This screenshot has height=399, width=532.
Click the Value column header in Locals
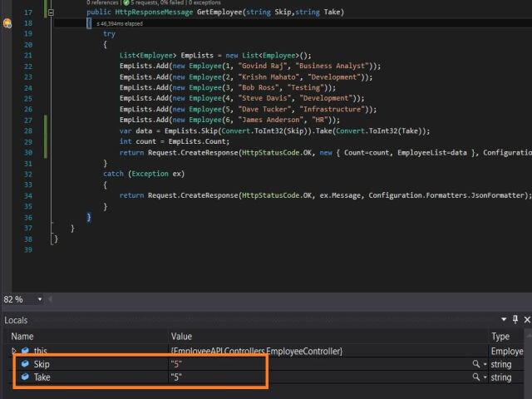181,337
